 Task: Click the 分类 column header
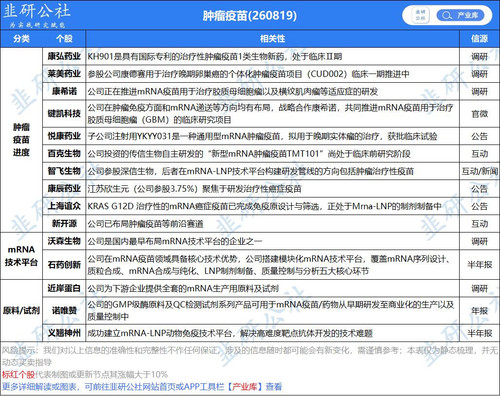coord(21,39)
